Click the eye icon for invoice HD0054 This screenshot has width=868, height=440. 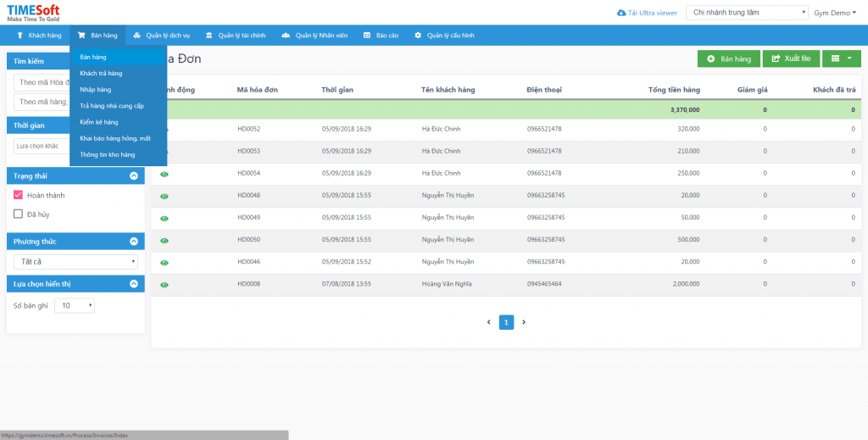164,174
